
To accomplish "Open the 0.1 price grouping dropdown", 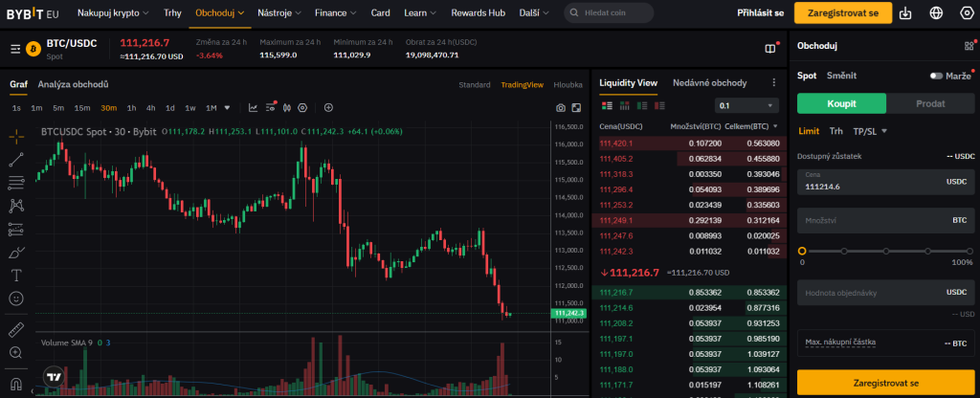I will (x=746, y=105).
